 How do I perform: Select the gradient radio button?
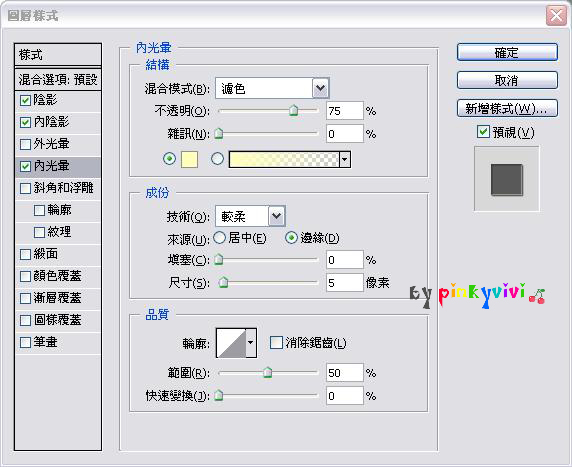(x=218, y=159)
